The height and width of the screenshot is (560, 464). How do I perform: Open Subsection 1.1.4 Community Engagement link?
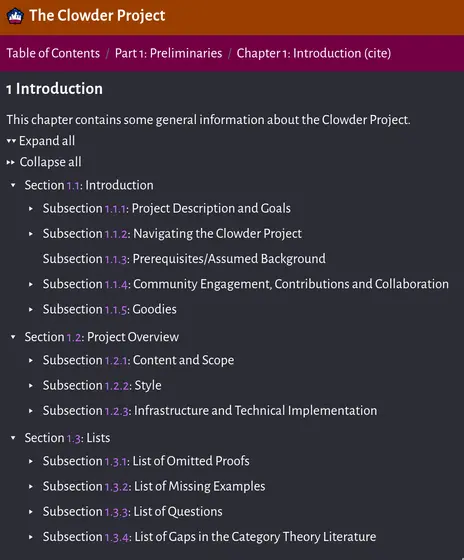(x=246, y=284)
